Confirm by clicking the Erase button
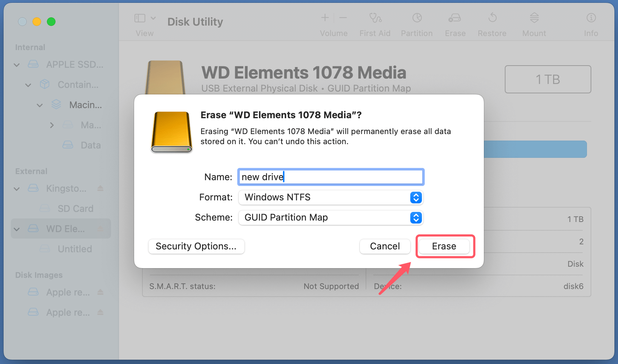 click(x=444, y=246)
